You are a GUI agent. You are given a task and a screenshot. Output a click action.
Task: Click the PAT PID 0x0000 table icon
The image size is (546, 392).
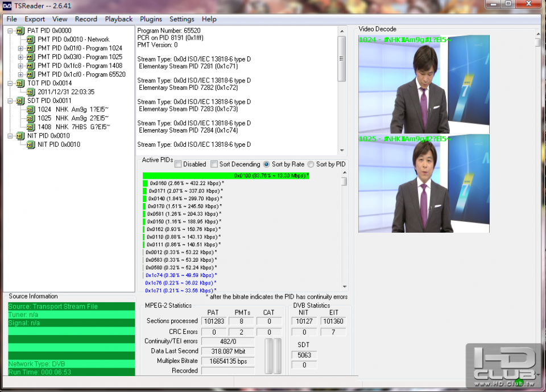[x=20, y=30]
